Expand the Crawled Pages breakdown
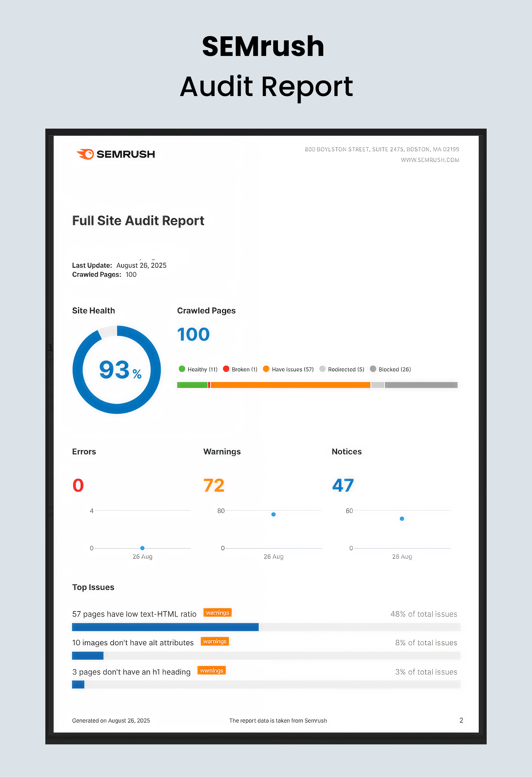532x777 pixels. coord(206,310)
